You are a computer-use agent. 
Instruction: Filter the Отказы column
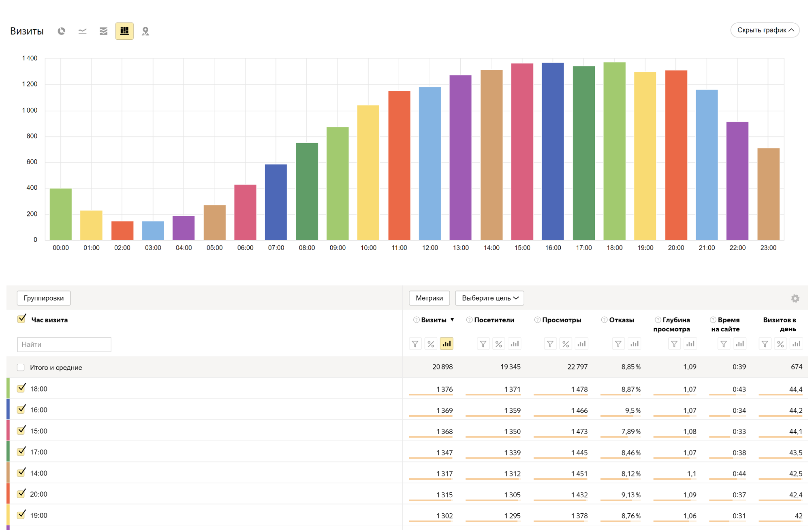click(x=618, y=344)
